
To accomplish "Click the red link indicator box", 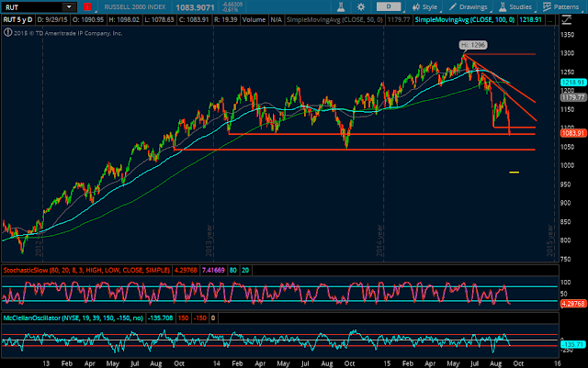I will click(87, 6).
